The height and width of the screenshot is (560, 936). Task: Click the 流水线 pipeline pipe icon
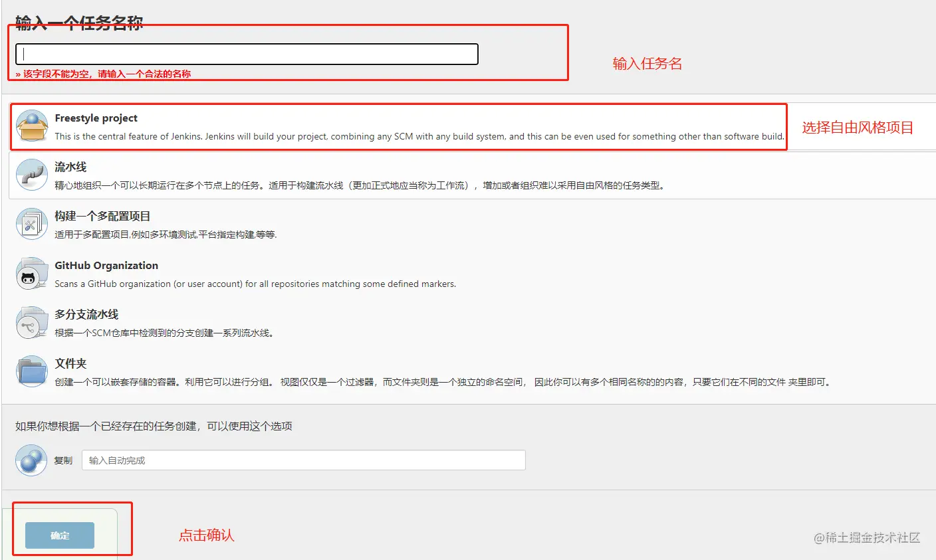tap(32, 175)
